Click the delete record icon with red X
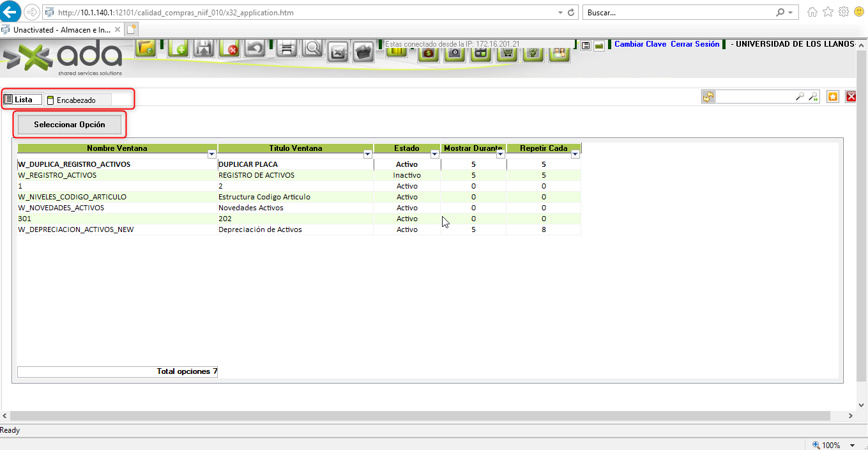 click(x=229, y=49)
